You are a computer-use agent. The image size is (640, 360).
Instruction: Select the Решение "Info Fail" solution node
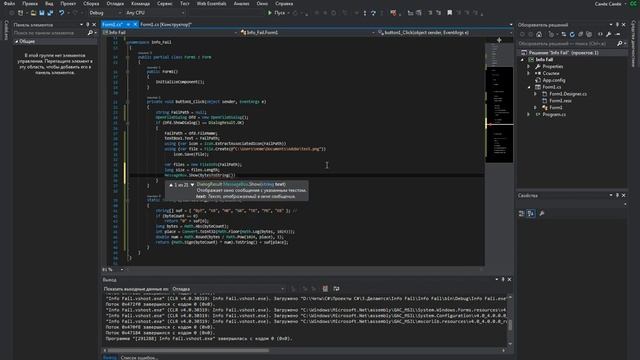[x=563, y=53]
